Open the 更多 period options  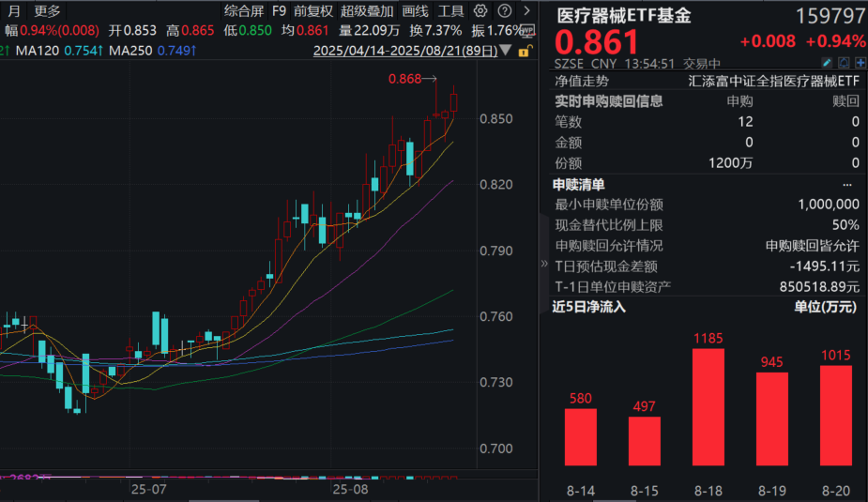pos(46,11)
